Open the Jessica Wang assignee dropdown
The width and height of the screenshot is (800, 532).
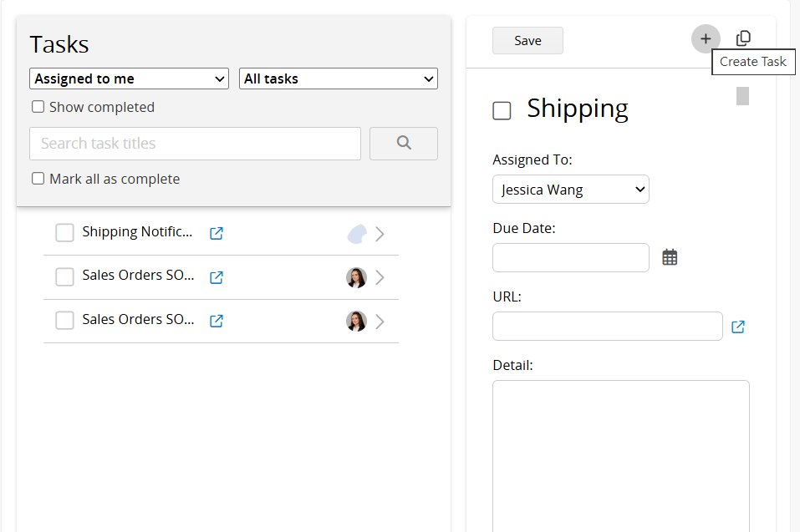pos(570,190)
